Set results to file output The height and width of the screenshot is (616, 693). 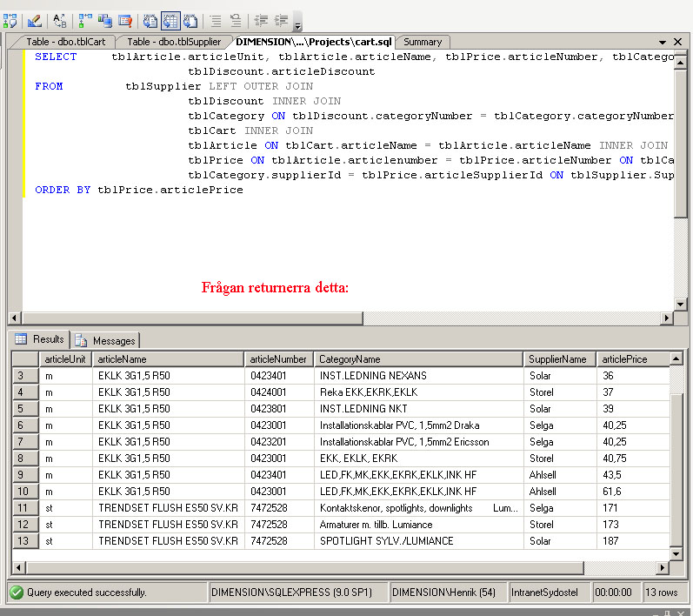point(190,21)
